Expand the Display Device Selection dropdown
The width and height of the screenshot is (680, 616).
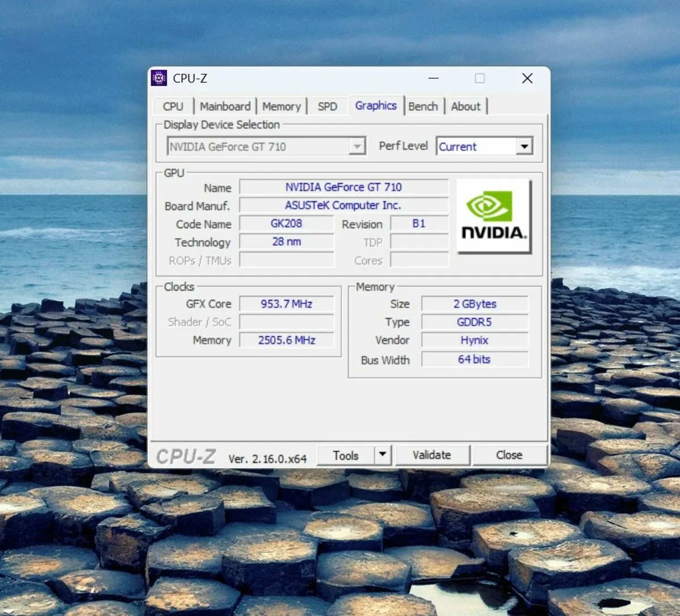(x=357, y=146)
